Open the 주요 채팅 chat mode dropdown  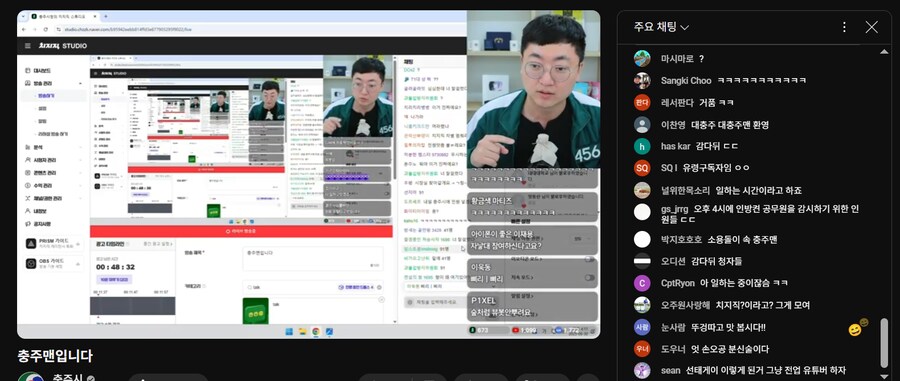[661, 27]
